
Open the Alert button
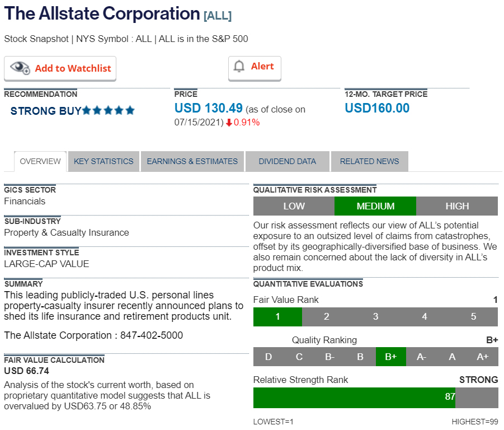click(255, 67)
